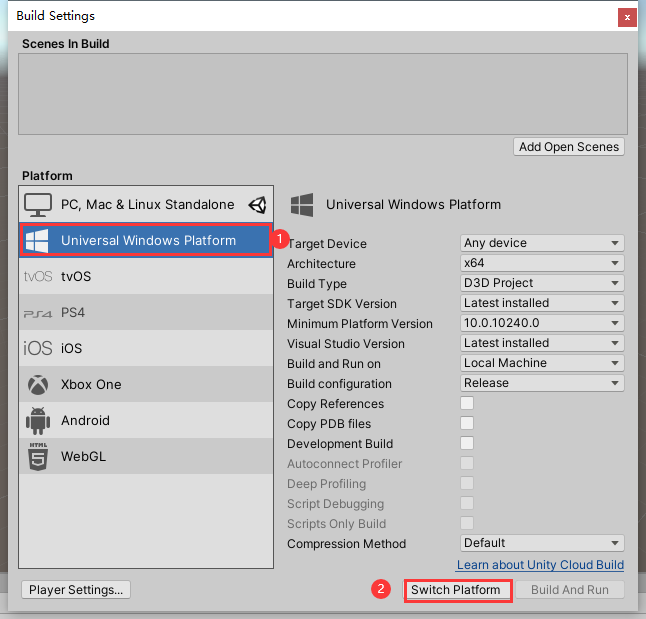Select the Xbox One platform row
The image size is (646, 619).
click(x=146, y=385)
